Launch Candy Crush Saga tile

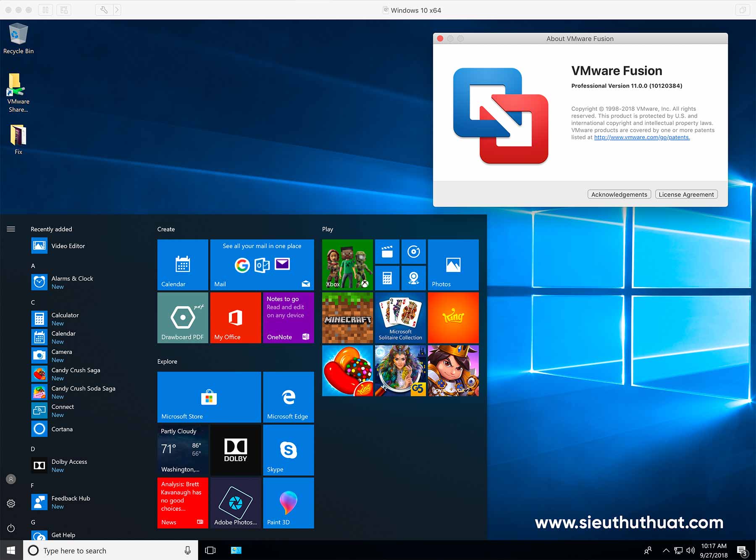(347, 371)
